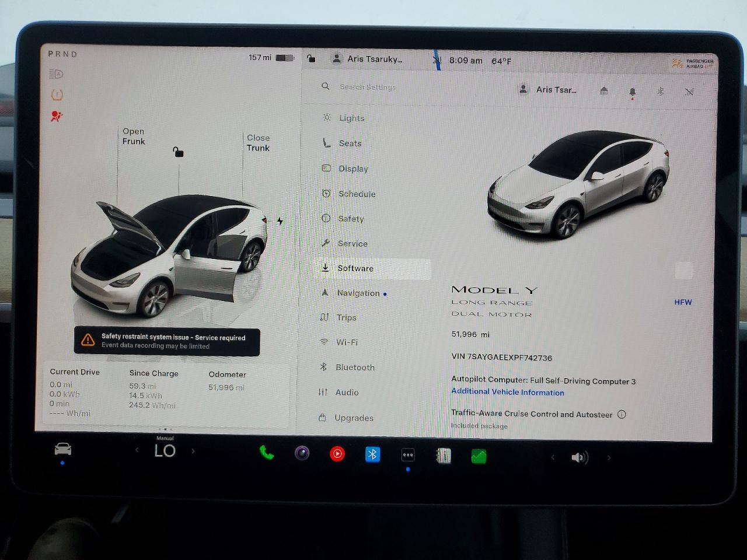
Task: Open the settings profile selector Aris Tsar
Action: 547,89
